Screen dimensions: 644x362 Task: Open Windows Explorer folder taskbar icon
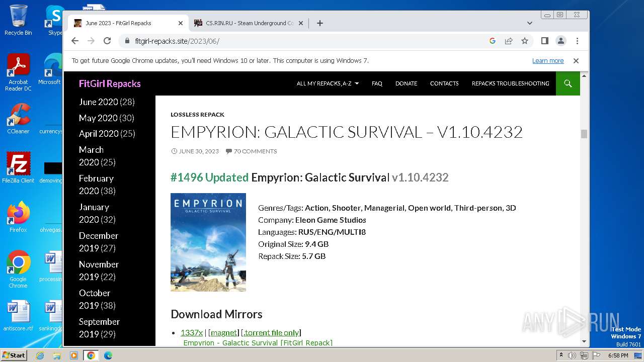57,355
